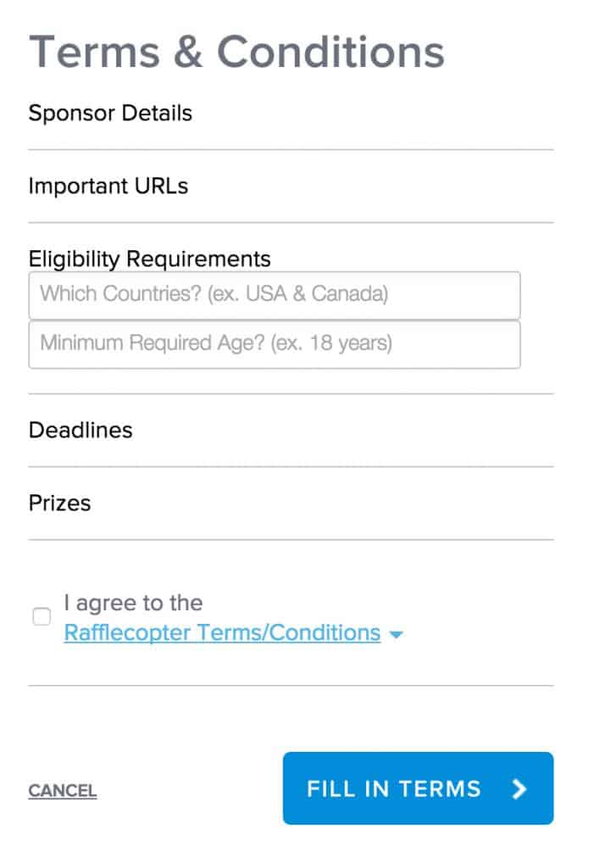Click the Minimum Required Age field
This screenshot has height=868, width=594.
(274, 344)
